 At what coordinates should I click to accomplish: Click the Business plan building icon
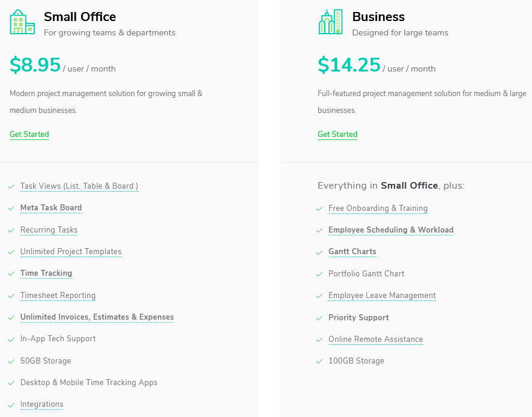click(x=330, y=23)
